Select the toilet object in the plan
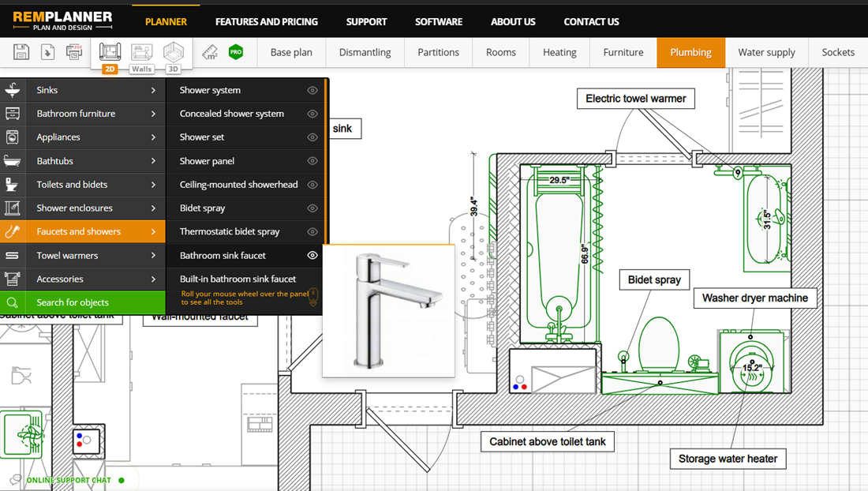Screen dimensions: 868x491 [659, 344]
